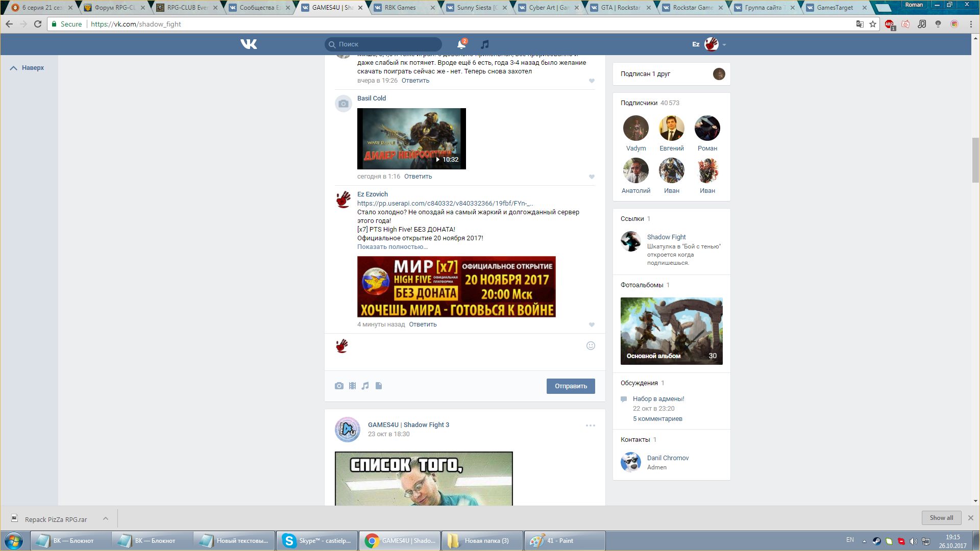This screenshot has width=980, height=551.
Task: Open the emoji smiley picker
Action: 591,346
